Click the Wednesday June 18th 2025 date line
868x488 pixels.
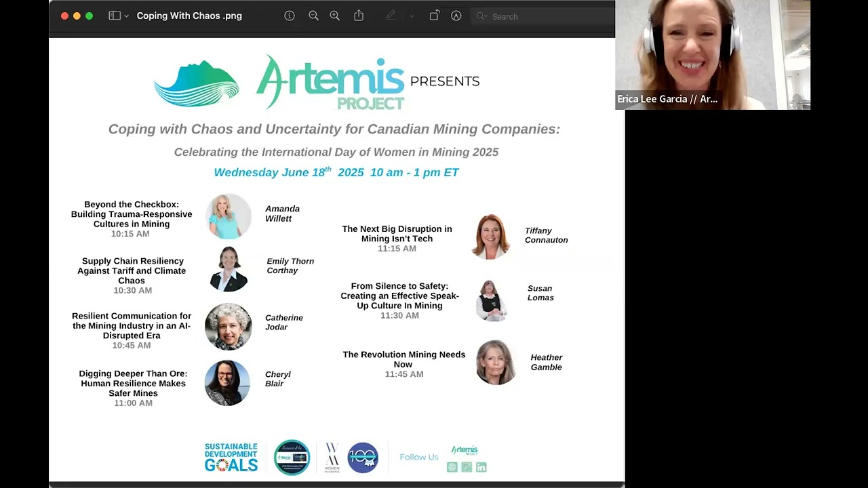point(336,172)
